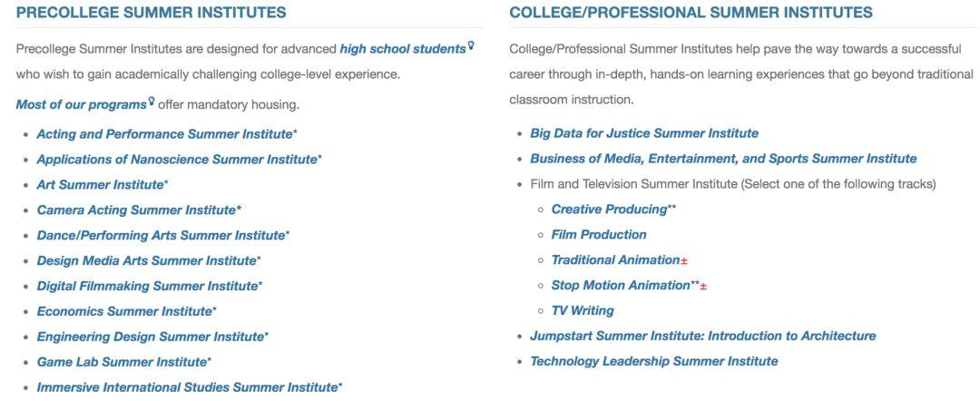This screenshot has height=401, width=980.
Task: Open the Most of our programs link
Action: point(81,104)
